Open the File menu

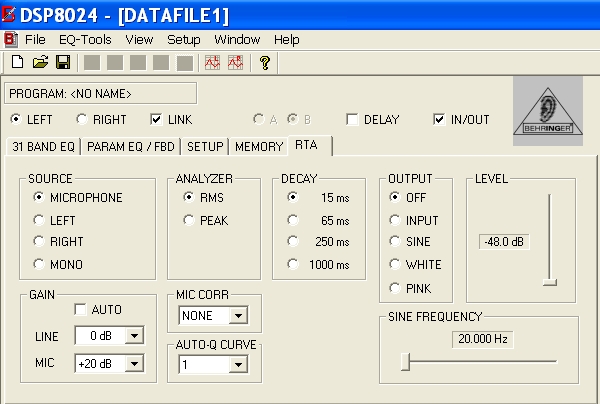(35, 39)
